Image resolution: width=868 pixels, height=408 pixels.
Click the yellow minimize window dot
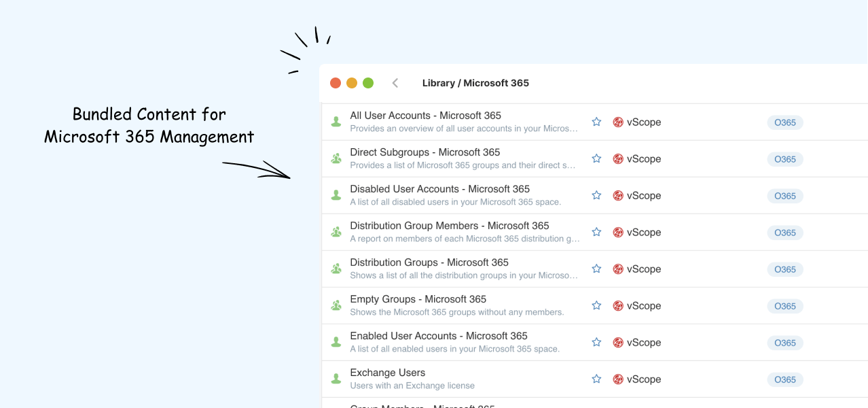(x=352, y=83)
